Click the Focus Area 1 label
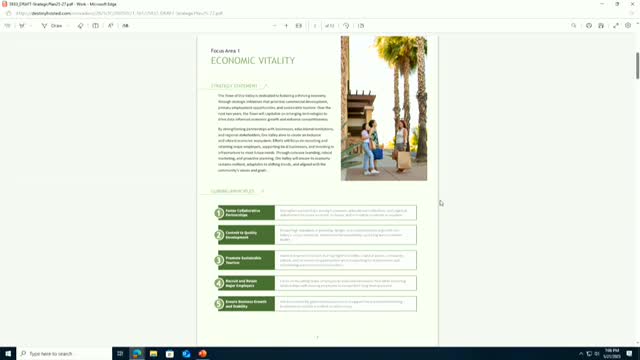Screen dimensions: 640x360 click(x=225, y=51)
